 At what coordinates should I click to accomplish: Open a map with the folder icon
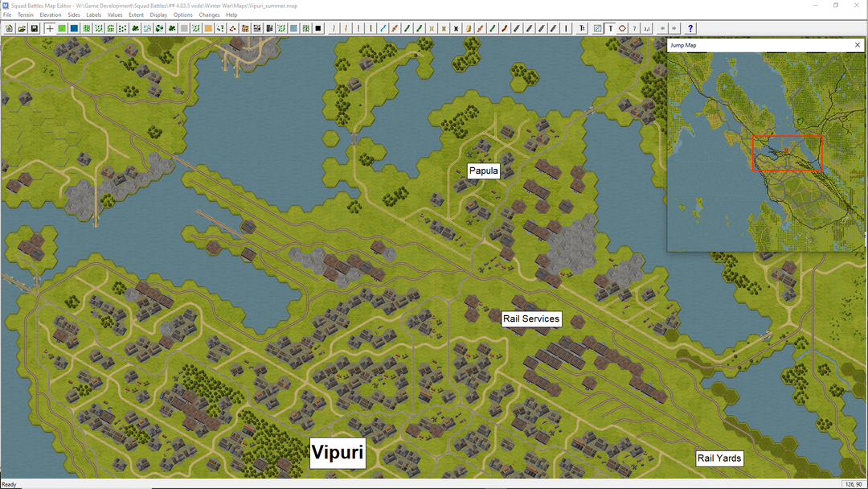tap(22, 28)
